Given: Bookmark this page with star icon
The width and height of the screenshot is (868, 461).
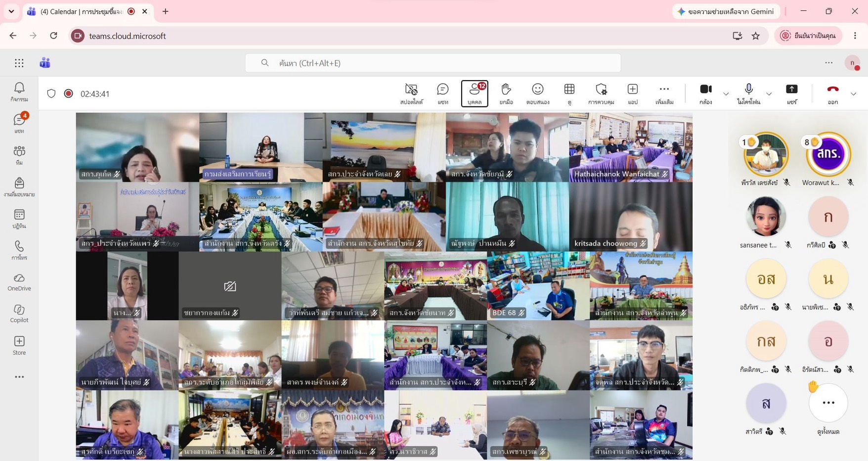Looking at the screenshot, I should click(756, 36).
